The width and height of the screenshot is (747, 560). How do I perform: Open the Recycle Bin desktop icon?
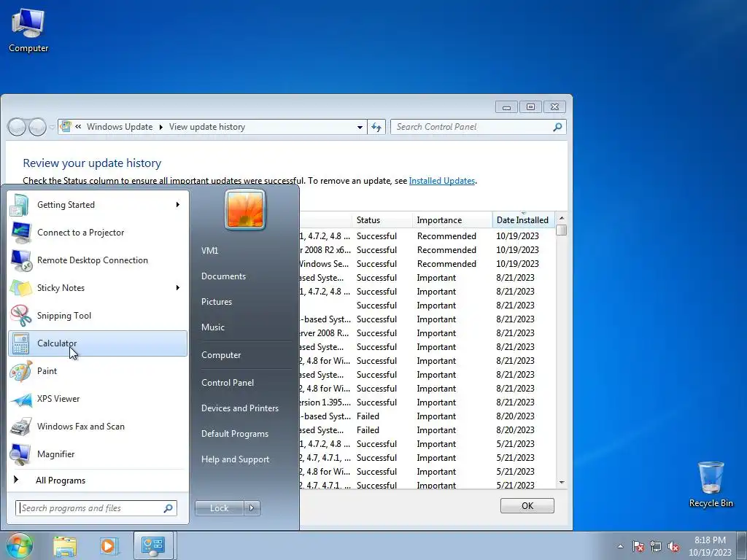click(x=711, y=484)
